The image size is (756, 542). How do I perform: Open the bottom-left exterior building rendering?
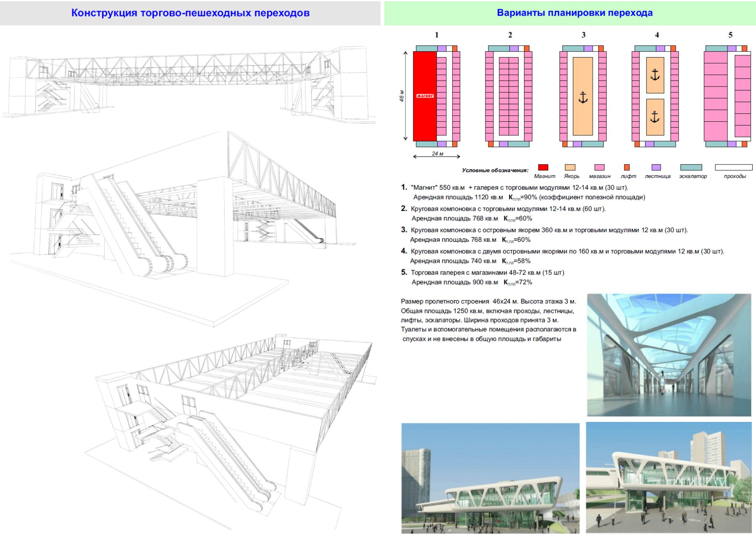[491, 478]
